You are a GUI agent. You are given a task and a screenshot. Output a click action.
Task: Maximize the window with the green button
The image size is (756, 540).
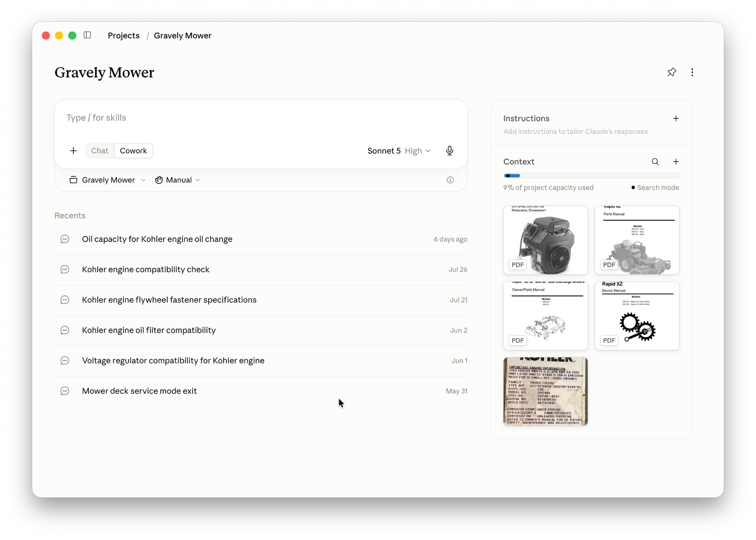72,35
